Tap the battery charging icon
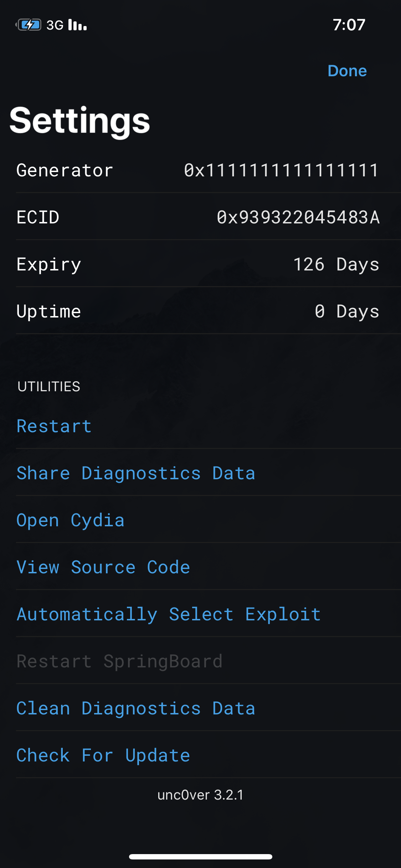 coord(29,25)
